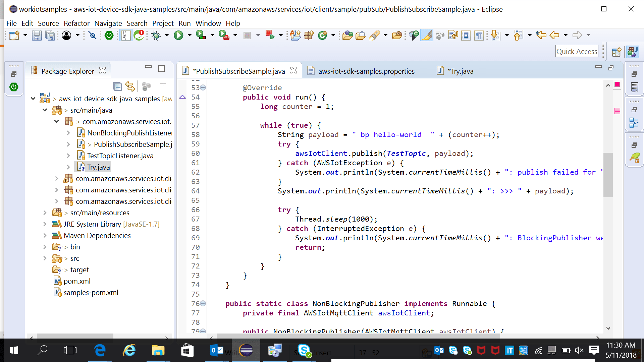Viewport: 644px width, 362px height.
Task: Click the Run External Tools icon
Action: pyautogui.click(x=224, y=35)
